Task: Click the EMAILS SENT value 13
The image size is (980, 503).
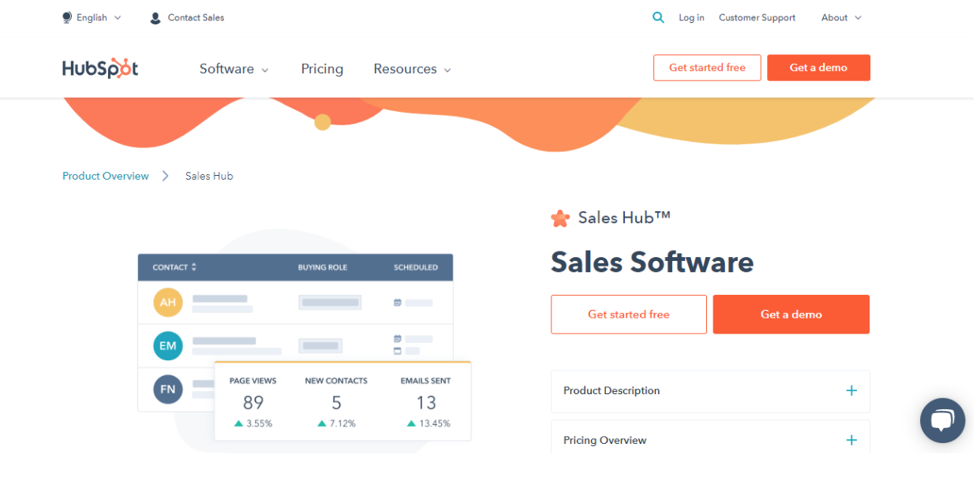Action: 426,403
